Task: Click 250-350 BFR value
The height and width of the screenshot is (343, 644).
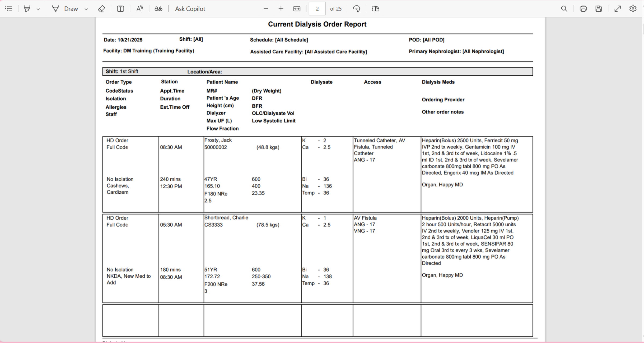Action: coord(261,276)
